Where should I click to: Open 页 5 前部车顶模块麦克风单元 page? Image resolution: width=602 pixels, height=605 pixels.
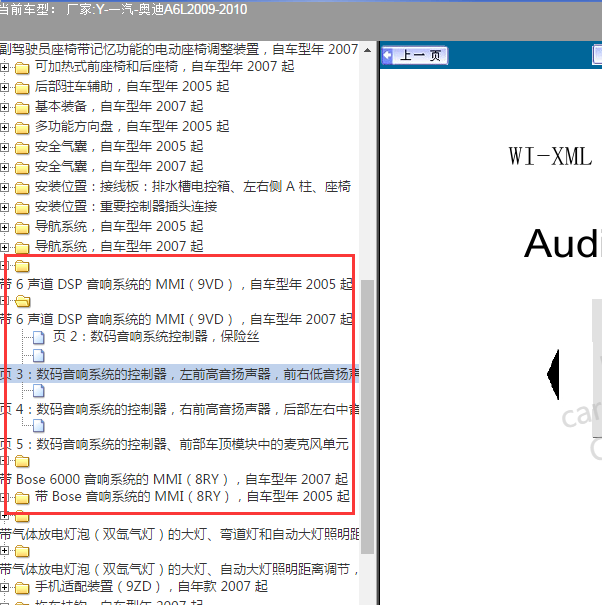coord(174,444)
